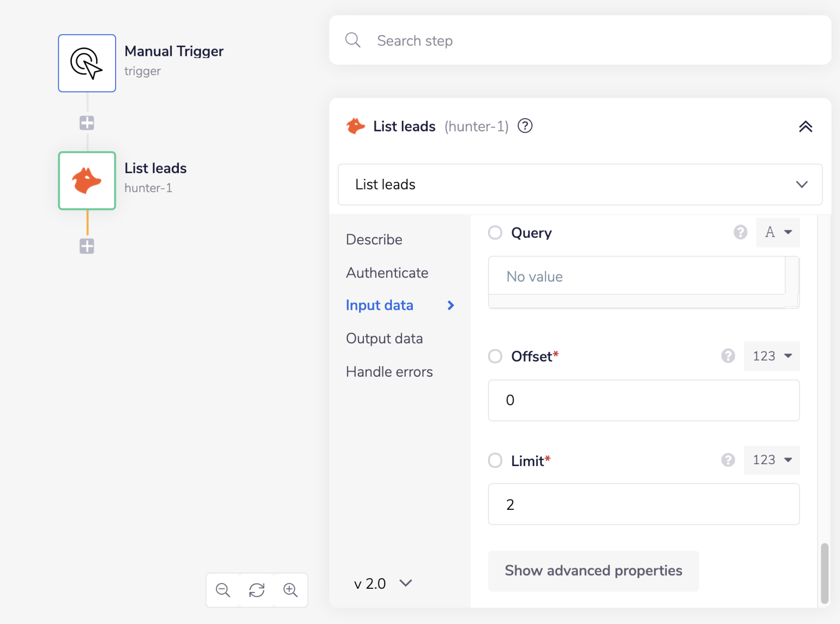Viewport: 840px width, 624px height.
Task: Toggle the Limit radio button
Action: tap(495, 461)
